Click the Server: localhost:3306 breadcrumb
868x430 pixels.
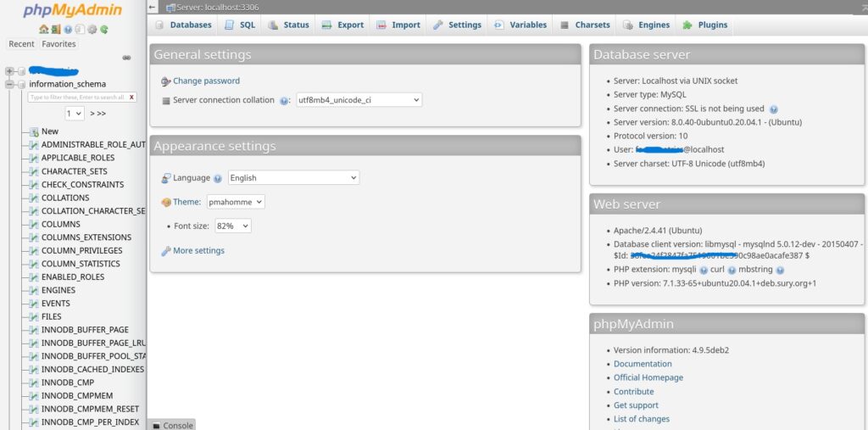218,7
